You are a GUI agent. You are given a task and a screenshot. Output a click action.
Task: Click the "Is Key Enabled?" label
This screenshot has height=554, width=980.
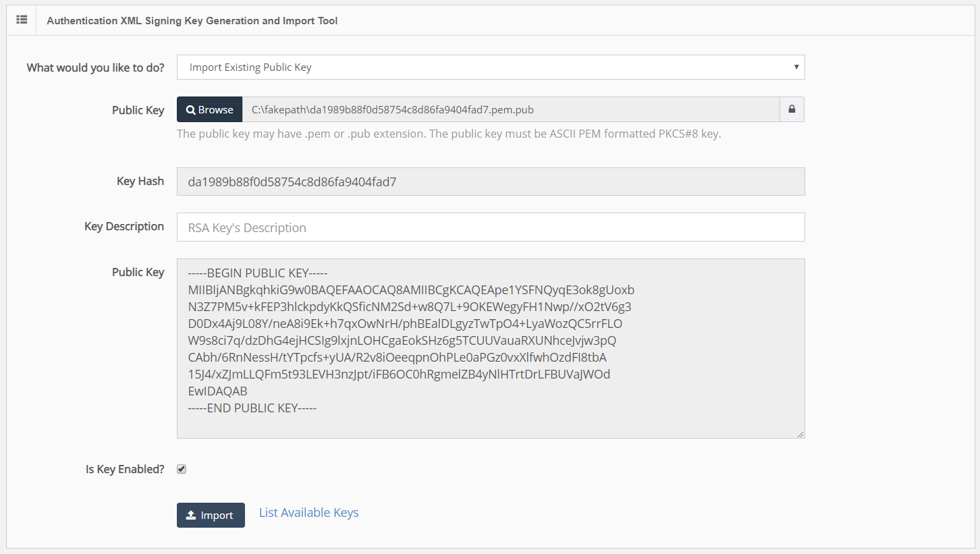(x=125, y=469)
